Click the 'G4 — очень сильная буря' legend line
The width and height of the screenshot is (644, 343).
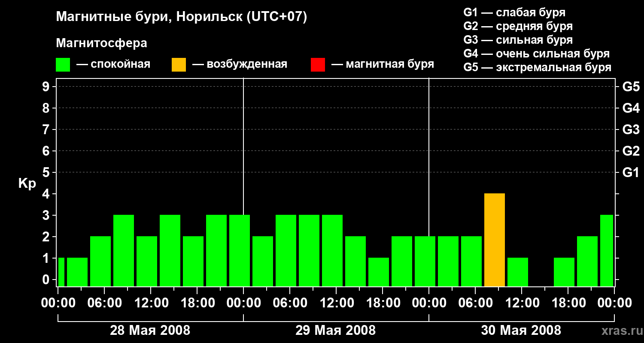[x=537, y=54]
